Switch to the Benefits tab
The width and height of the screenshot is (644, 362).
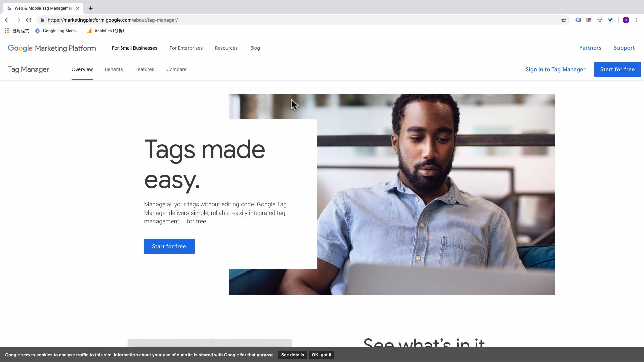click(x=114, y=69)
